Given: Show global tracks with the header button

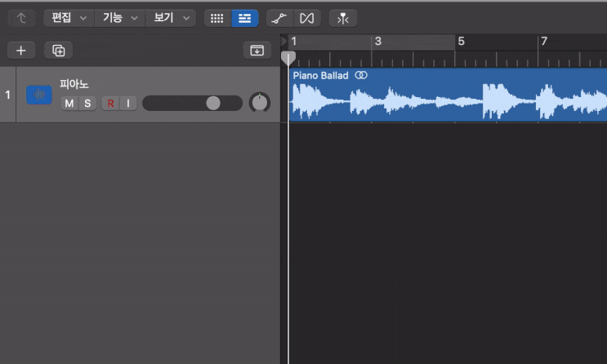Looking at the screenshot, I should 257,51.
